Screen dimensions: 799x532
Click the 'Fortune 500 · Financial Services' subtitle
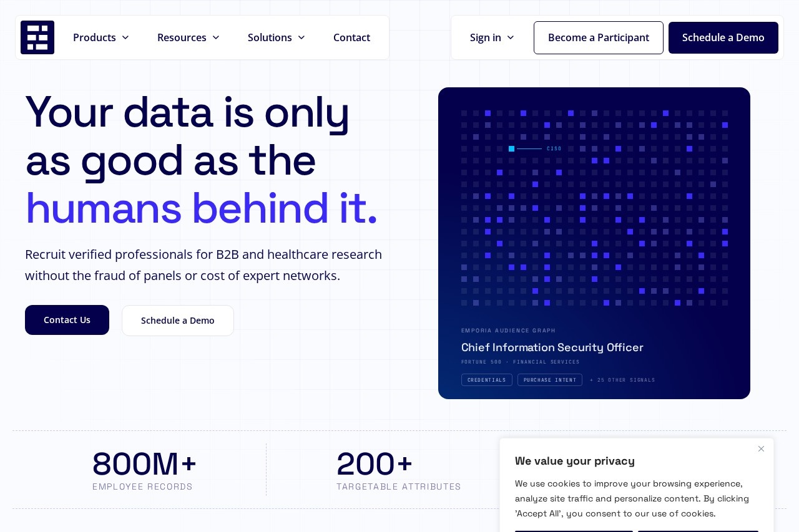pyautogui.click(x=521, y=362)
